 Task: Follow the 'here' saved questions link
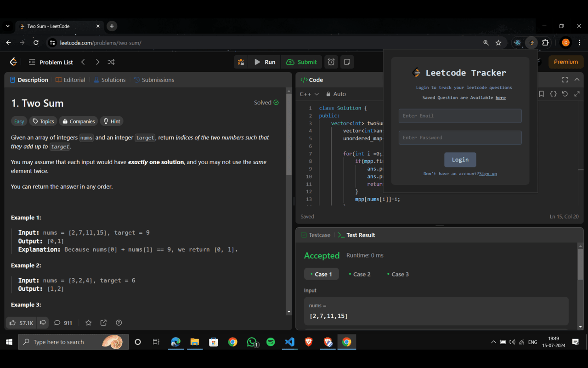pyautogui.click(x=501, y=98)
